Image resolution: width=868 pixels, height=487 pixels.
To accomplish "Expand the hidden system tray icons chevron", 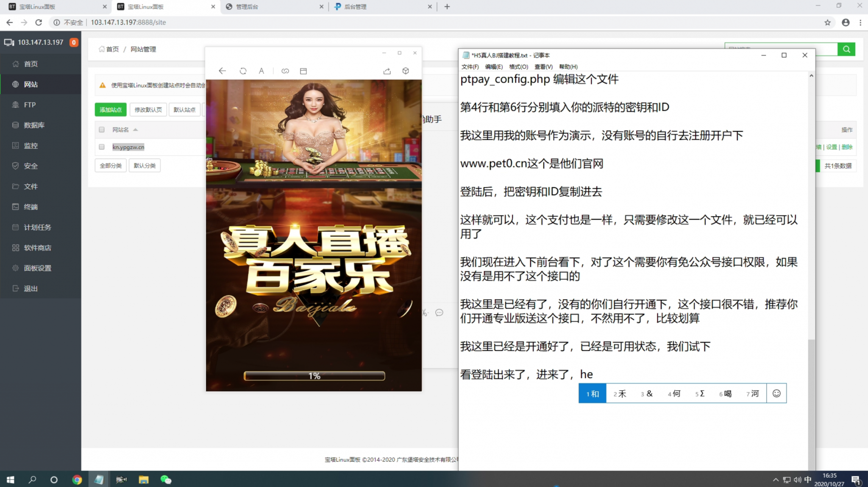I will click(x=776, y=479).
